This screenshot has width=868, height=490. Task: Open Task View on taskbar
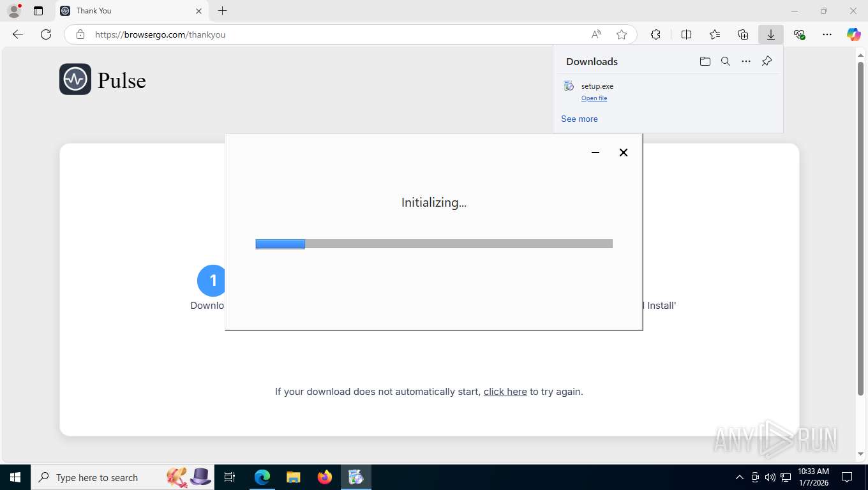pos(230,477)
